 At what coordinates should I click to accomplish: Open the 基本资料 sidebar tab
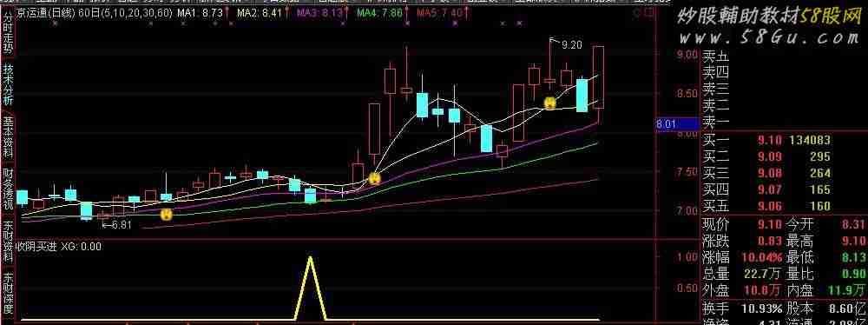pos(8,138)
